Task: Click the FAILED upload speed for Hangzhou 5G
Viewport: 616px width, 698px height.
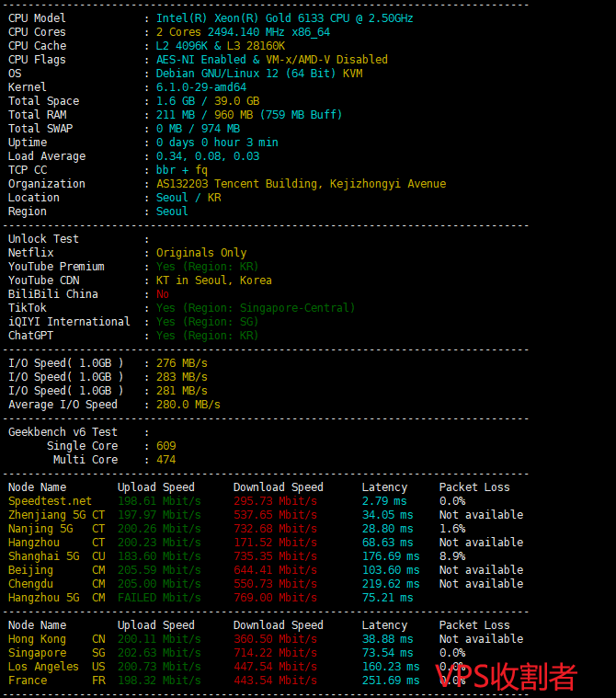Action: (159, 598)
